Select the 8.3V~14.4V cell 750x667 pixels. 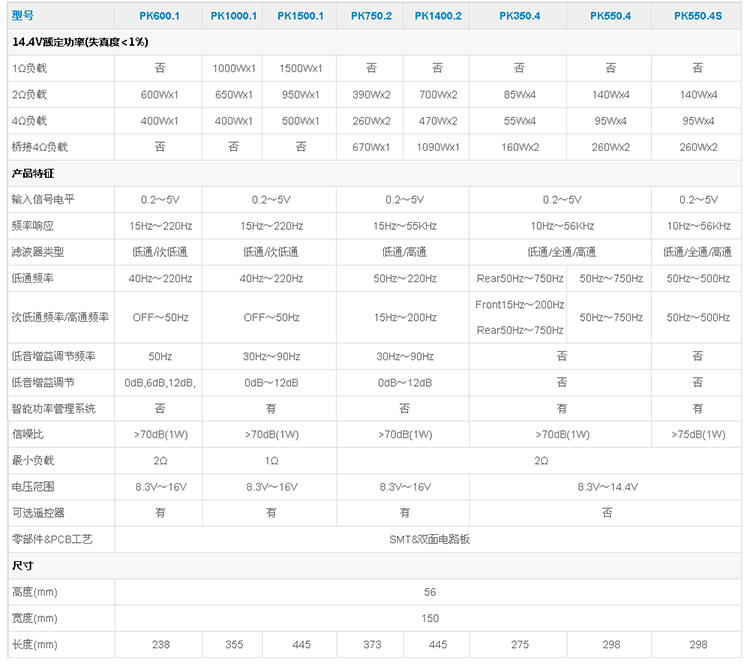click(x=607, y=488)
